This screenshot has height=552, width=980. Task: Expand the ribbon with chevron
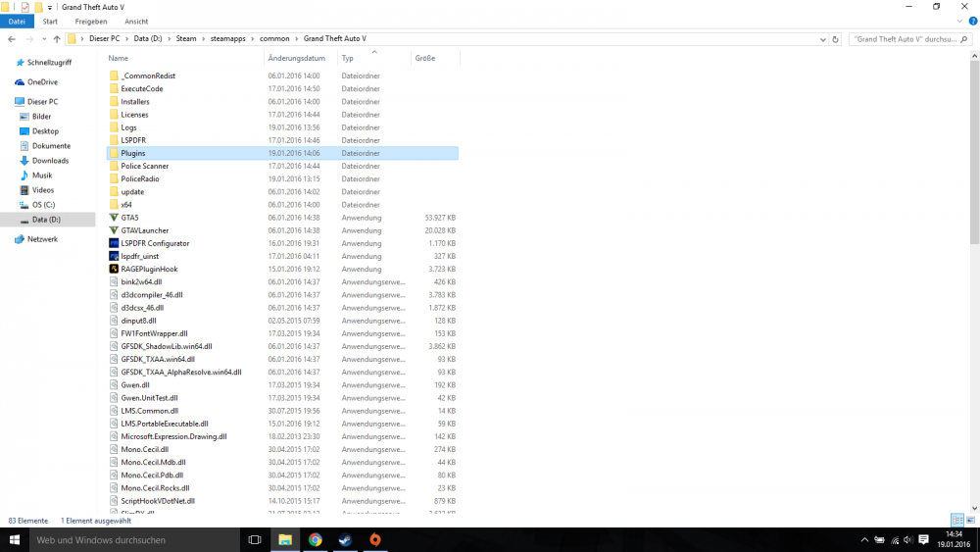(959, 22)
